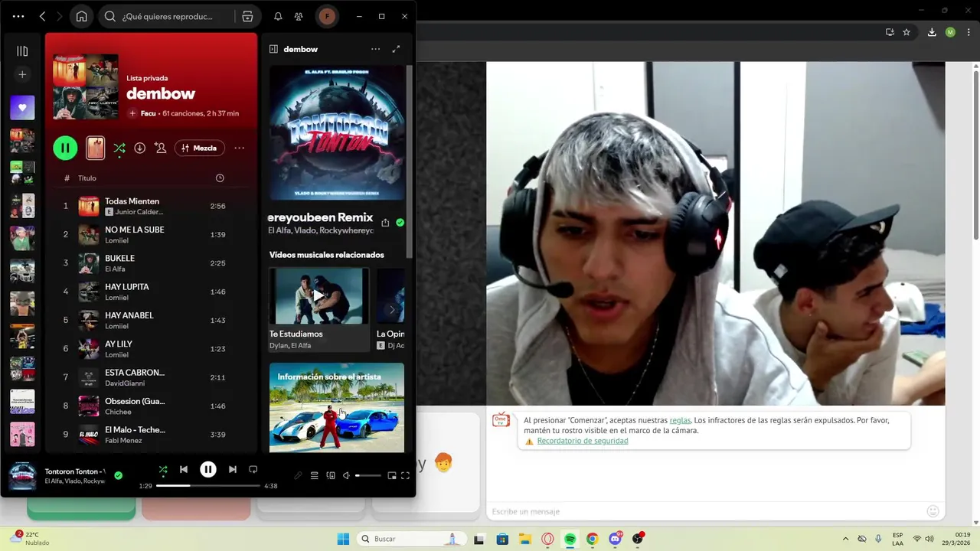The image size is (980, 551).
Task: Add collaborator plus next to Facu
Action: coord(132,113)
